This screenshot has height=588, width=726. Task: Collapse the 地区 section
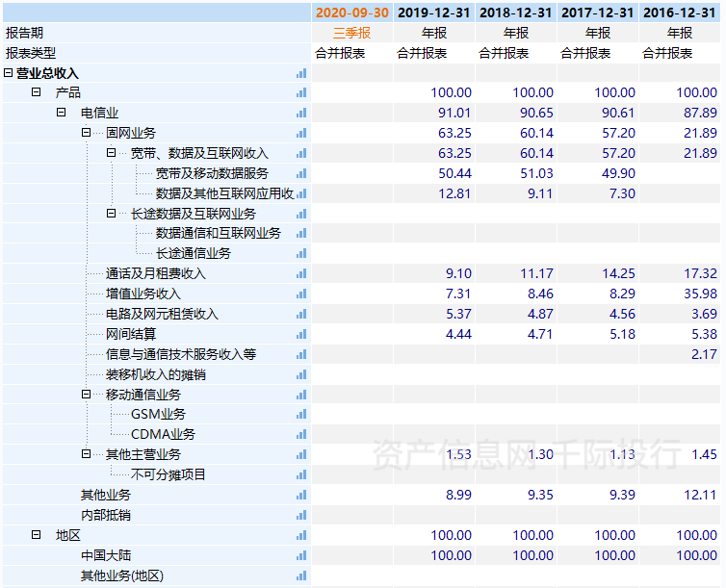click(36, 535)
